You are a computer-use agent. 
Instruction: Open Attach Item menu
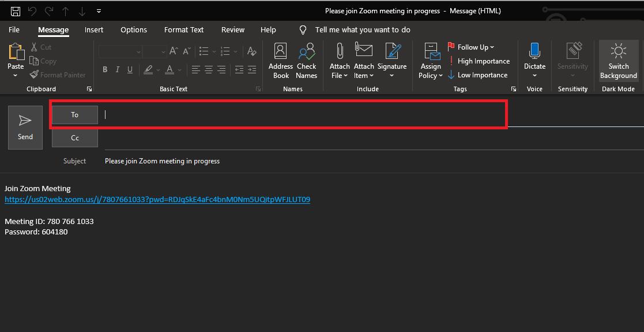[x=364, y=61]
